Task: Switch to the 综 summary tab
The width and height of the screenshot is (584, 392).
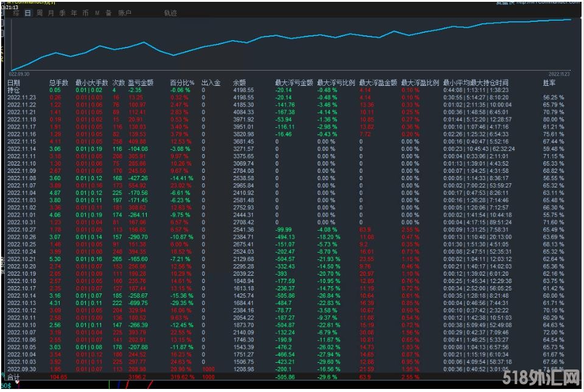Action: [16, 13]
